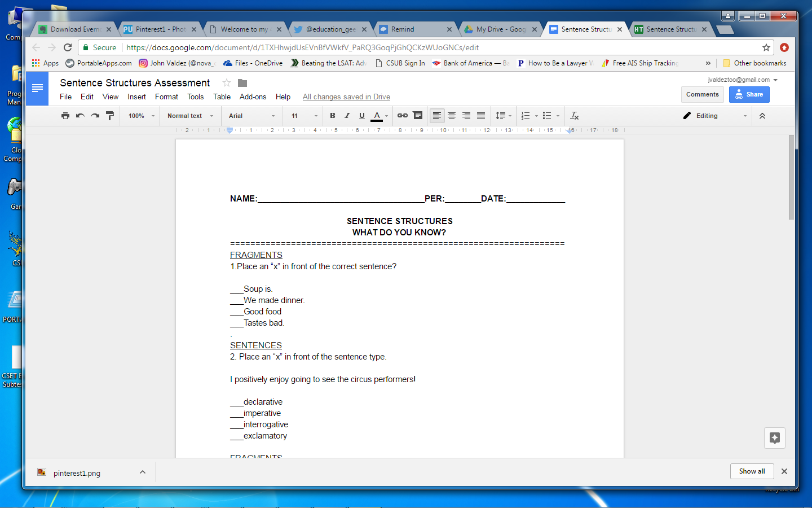Viewport: 812px width, 508px height.
Task: Enable center alignment
Action: point(452,116)
